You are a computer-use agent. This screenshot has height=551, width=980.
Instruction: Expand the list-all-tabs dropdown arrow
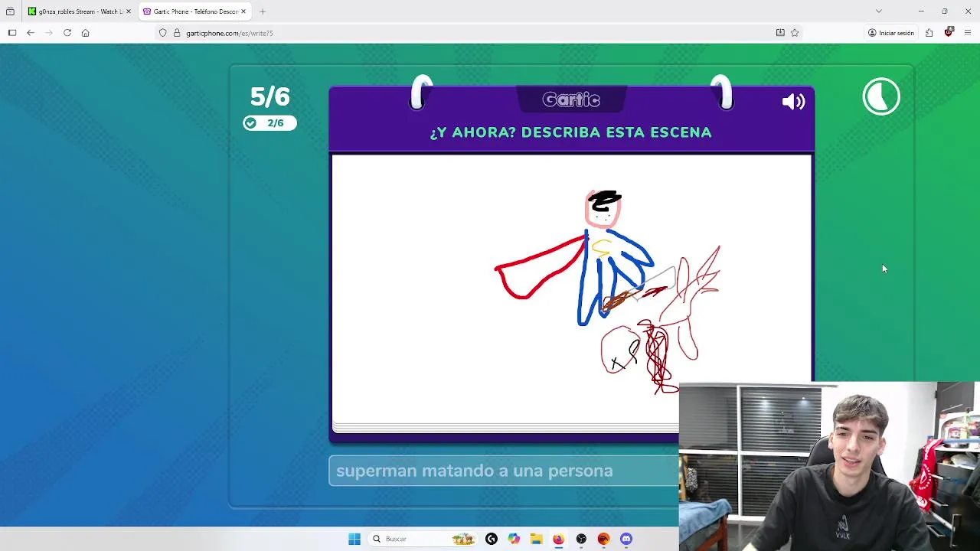click(879, 11)
